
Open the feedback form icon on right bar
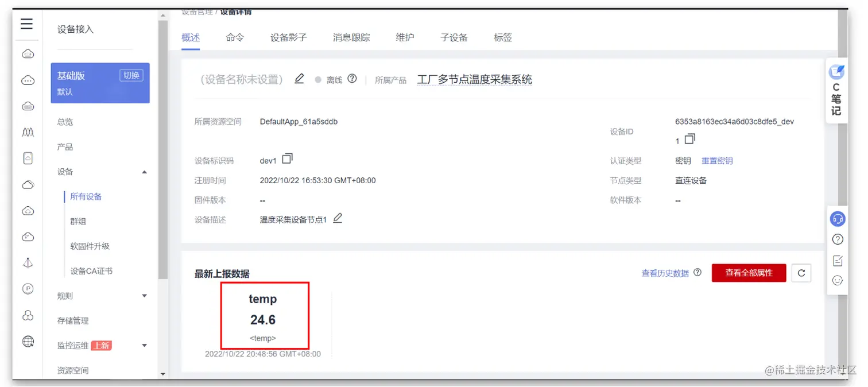tap(838, 260)
